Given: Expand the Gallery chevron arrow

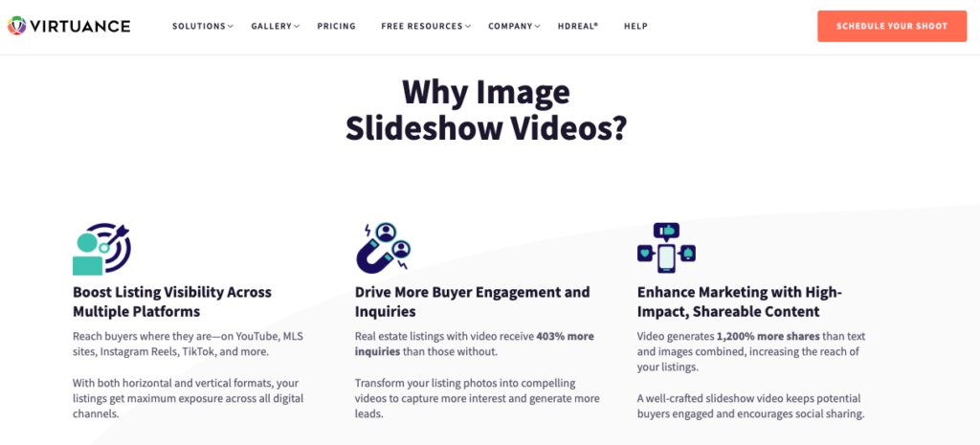Looking at the screenshot, I should 297,26.
